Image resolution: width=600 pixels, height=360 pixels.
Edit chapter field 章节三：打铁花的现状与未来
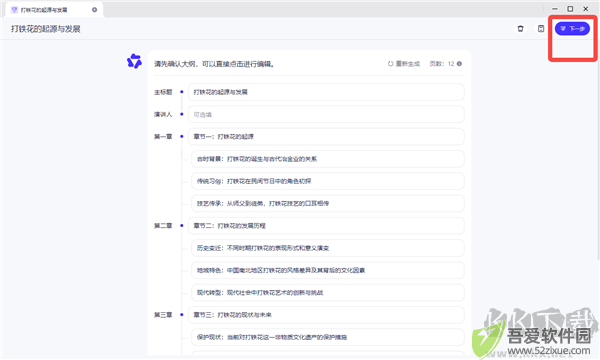click(x=326, y=315)
